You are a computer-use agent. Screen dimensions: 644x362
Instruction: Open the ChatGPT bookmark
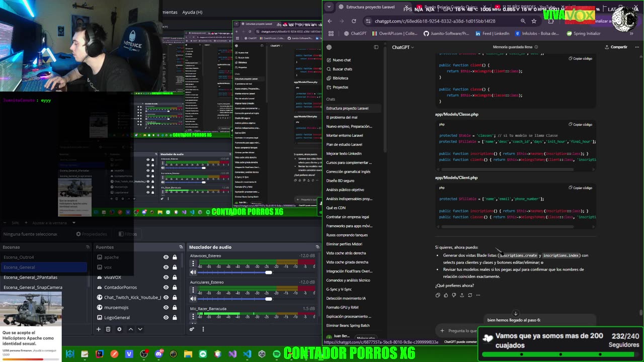(355, 34)
